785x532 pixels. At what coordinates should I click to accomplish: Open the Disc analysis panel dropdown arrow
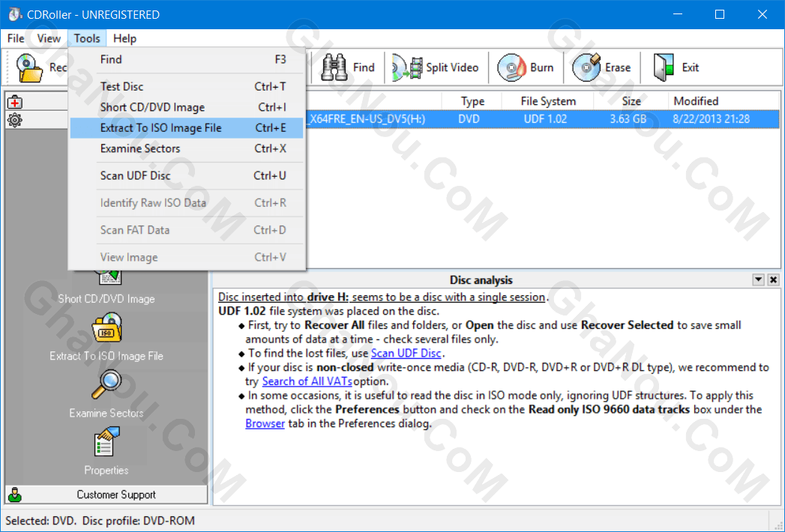click(x=758, y=279)
